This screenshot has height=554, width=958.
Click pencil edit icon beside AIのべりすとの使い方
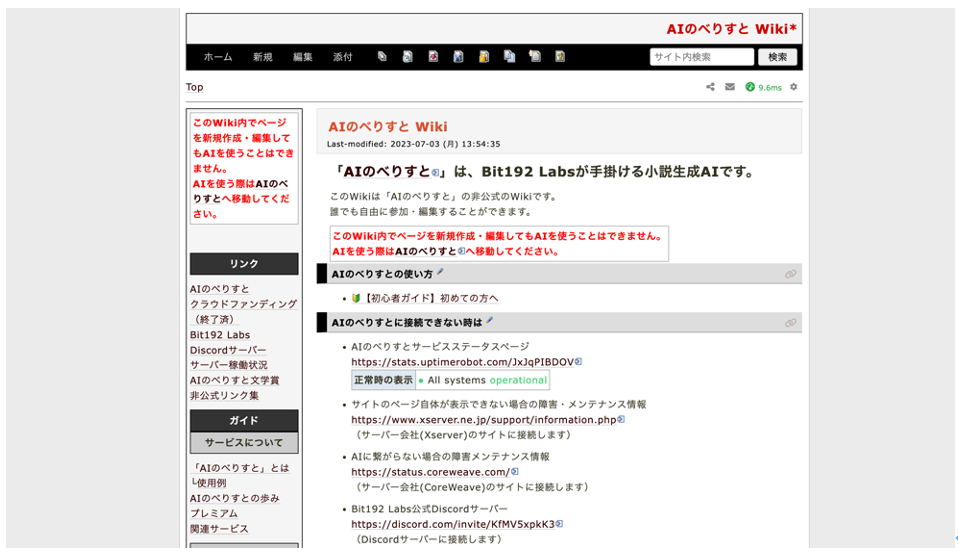[x=440, y=272]
